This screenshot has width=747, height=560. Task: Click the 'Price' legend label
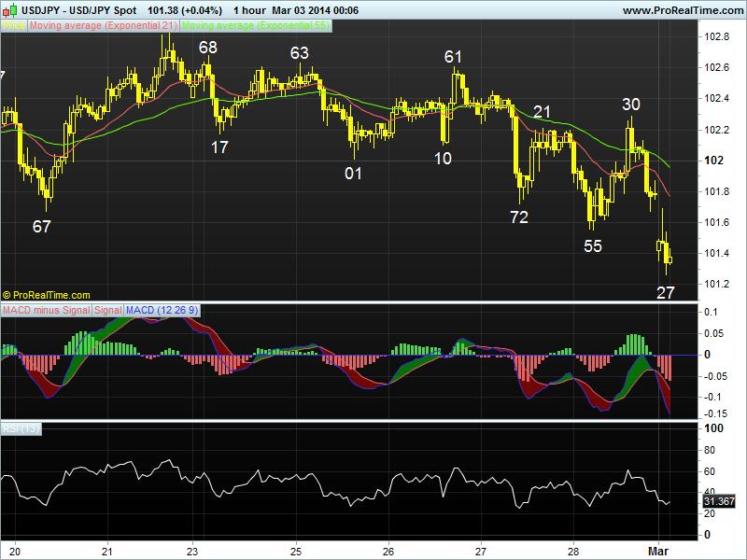coord(14,26)
